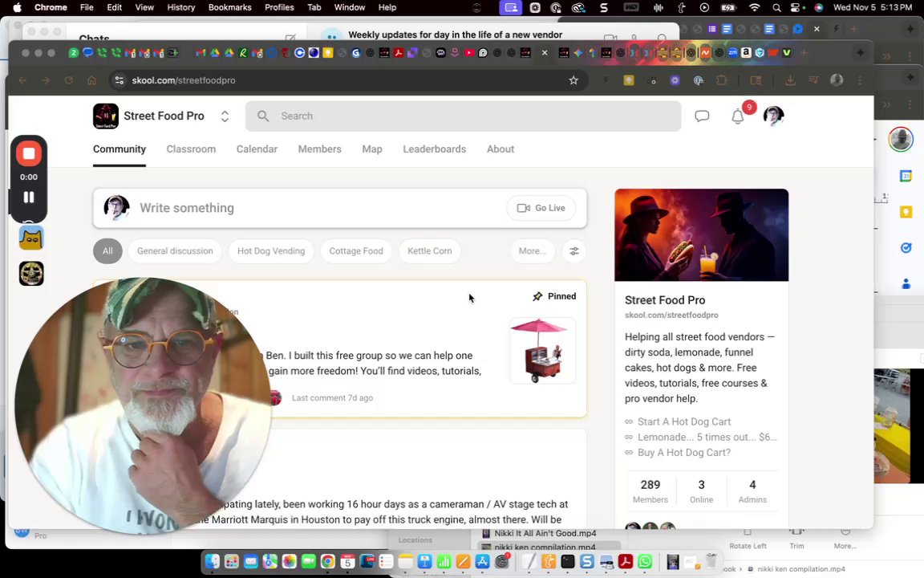924x578 pixels.
Task: Launch WhatsApp from the Dock
Action: pyautogui.click(x=645, y=561)
